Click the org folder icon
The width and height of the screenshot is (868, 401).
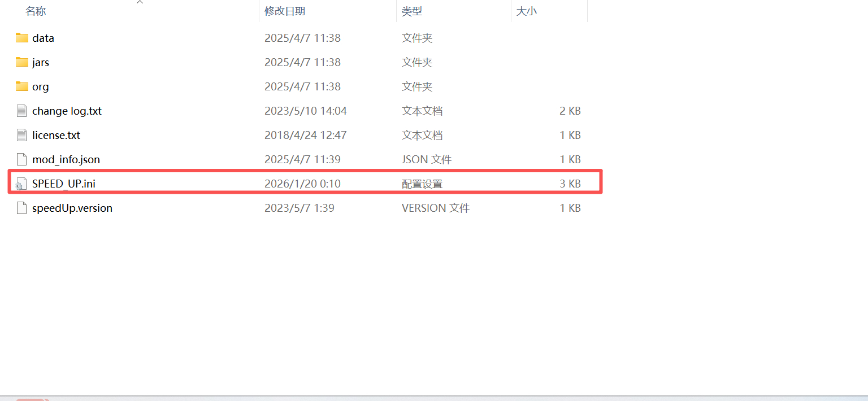pos(22,86)
